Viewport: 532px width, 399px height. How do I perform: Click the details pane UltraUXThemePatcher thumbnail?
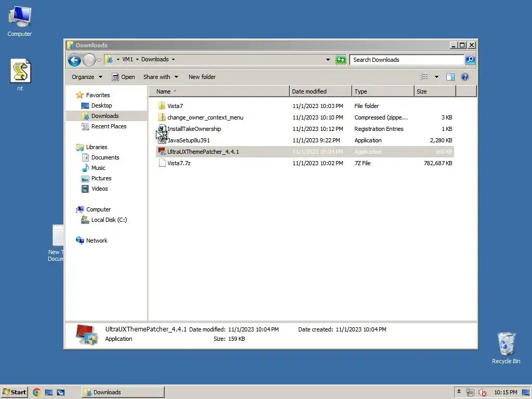(x=87, y=335)
